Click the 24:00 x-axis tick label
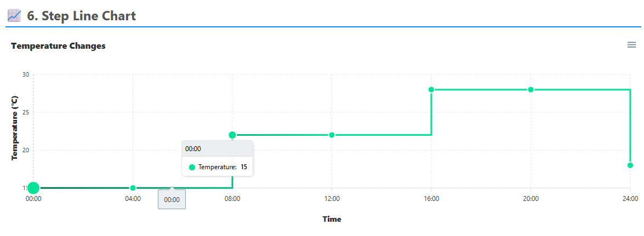The width and height of the screenshot is (644, 236). pos(630,199)
